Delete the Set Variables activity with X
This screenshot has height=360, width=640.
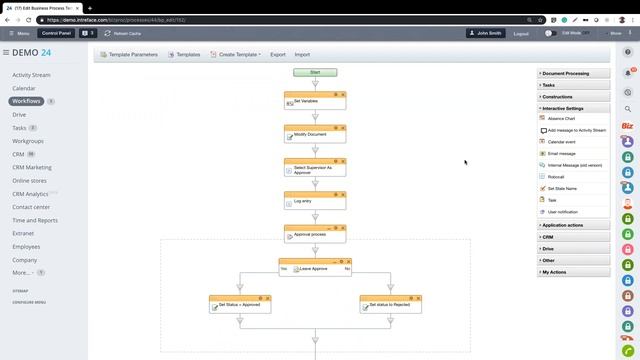(x=343, y=95)
